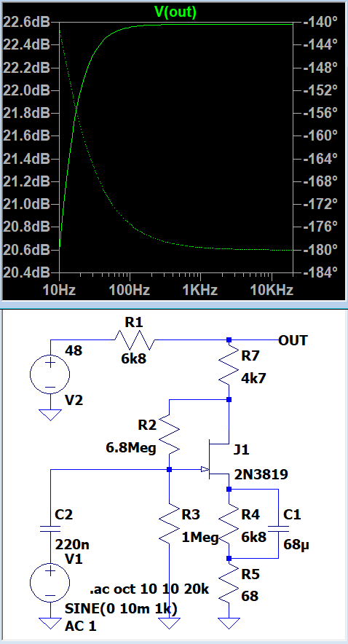Click the 68µ value of C1

296,545
